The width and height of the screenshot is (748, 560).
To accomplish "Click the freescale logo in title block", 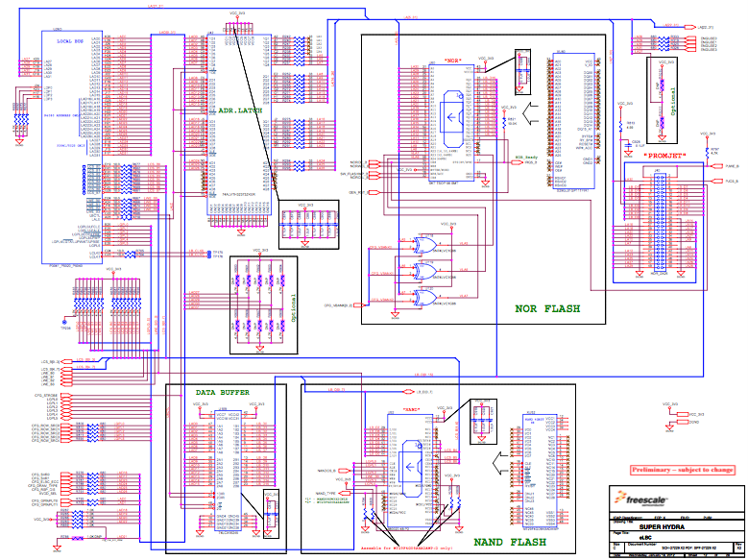I will pyautogui.click(x=641, y=499).
